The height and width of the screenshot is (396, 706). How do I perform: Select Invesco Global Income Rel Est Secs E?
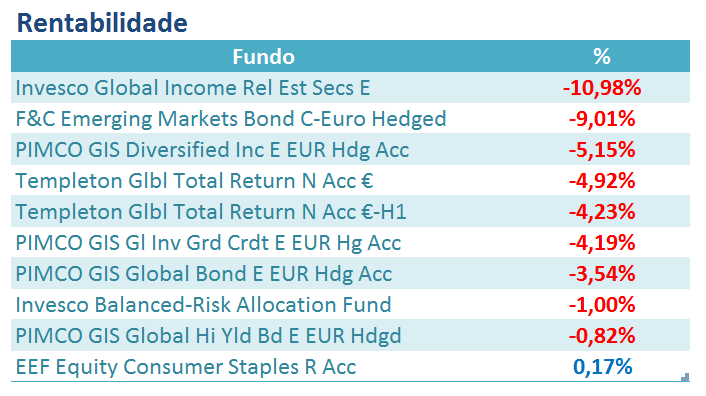pyautogui.click(x=193, y=88)
